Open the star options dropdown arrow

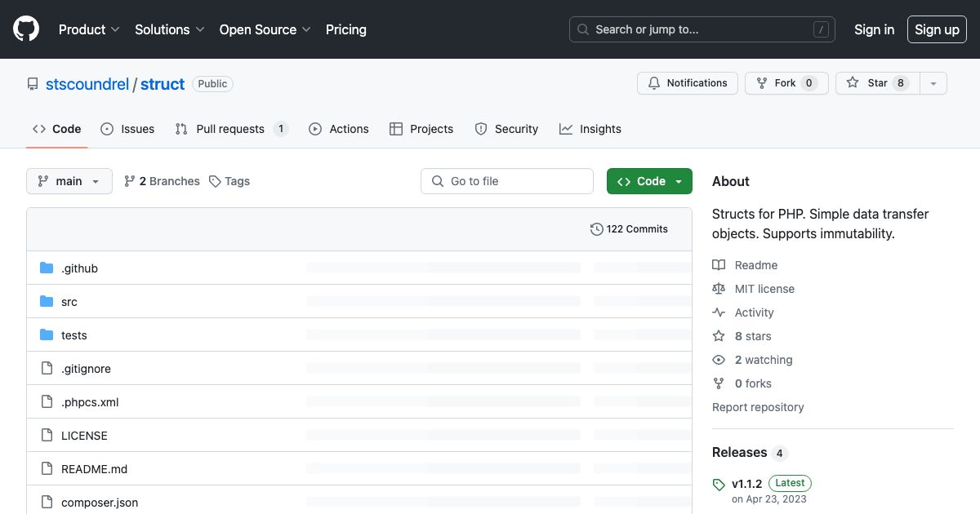933,82
